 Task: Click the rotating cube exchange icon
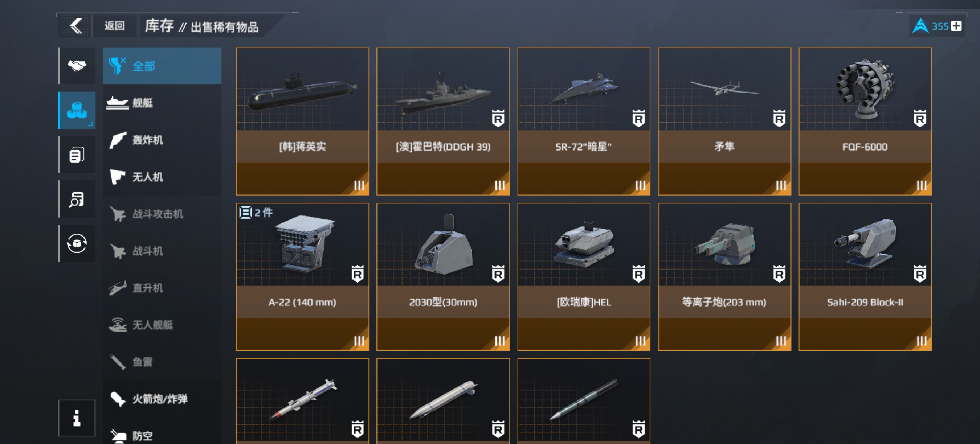[77, 243]
